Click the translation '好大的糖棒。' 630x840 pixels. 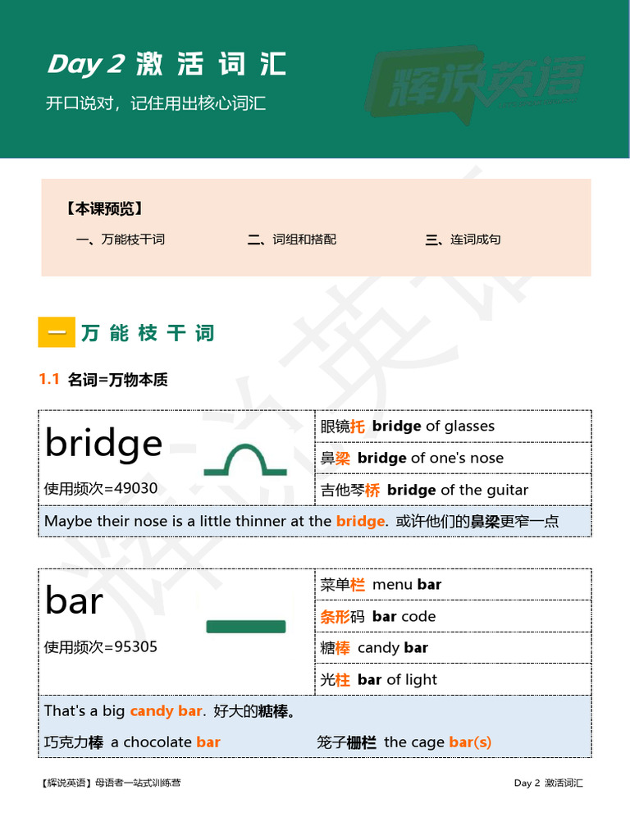point(254,711)
